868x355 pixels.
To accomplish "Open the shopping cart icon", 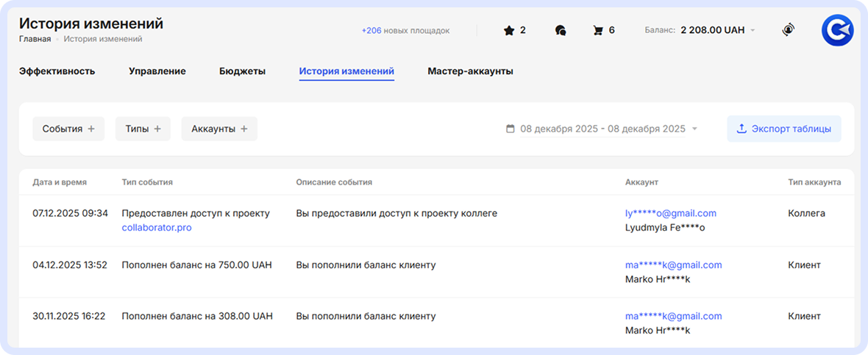I will [x=598, y=31].
